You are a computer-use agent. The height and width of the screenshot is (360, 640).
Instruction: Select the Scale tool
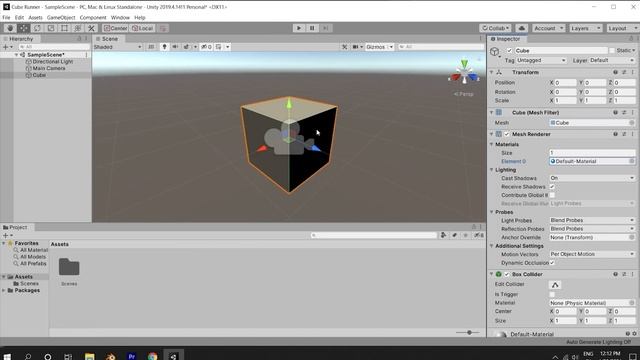point(51,28)
